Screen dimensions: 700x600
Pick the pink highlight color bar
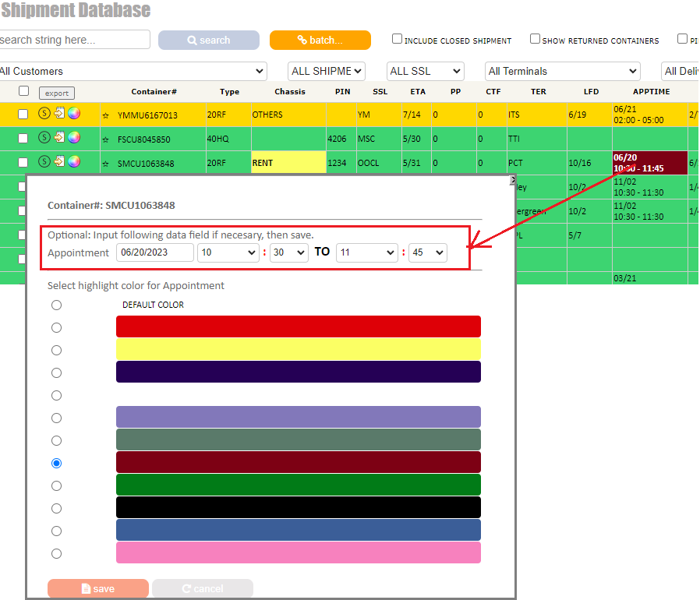(x=298, y=553)
